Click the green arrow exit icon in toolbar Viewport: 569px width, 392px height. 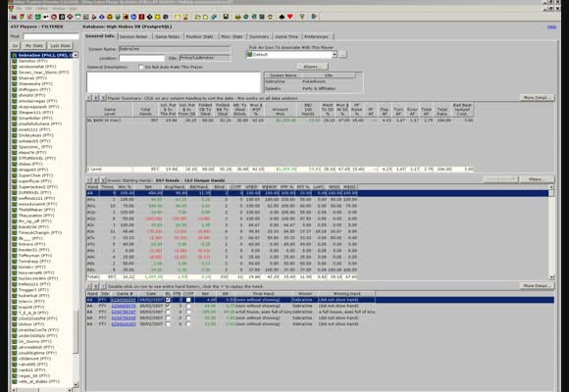(314, 17)
